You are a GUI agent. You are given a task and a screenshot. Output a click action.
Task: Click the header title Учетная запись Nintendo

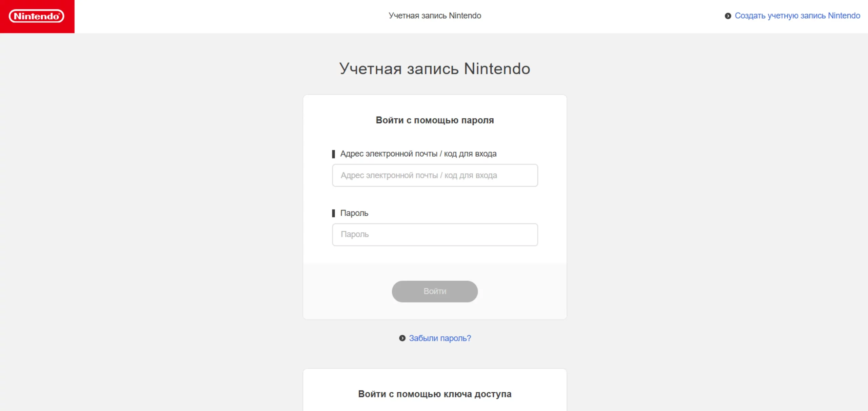point(435,16)
